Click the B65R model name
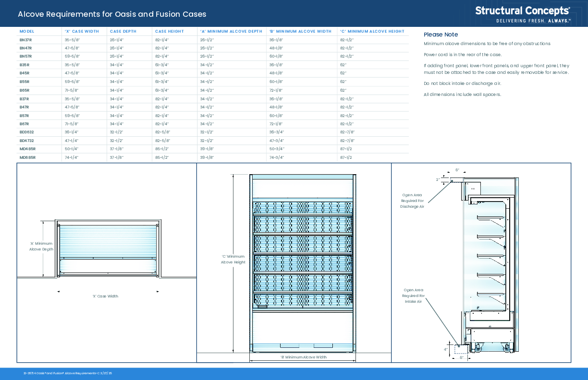Viewport: 588px width, 380px height. tap(24, 90)
